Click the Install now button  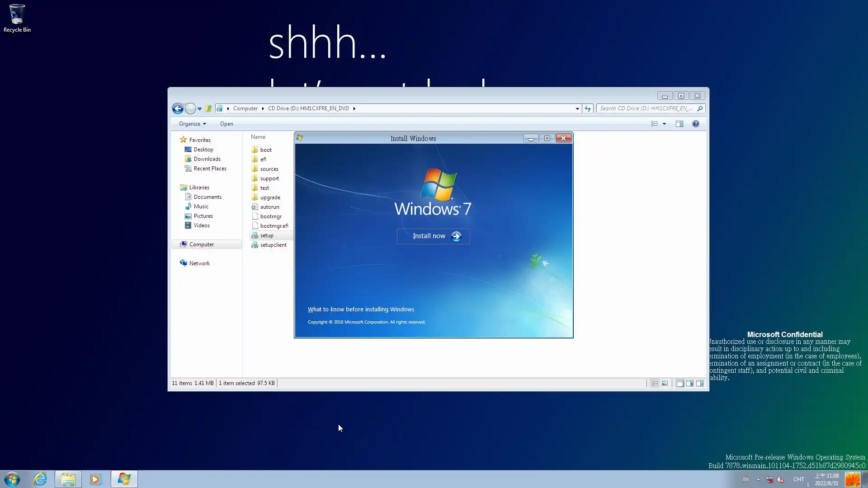coord(433,236)
